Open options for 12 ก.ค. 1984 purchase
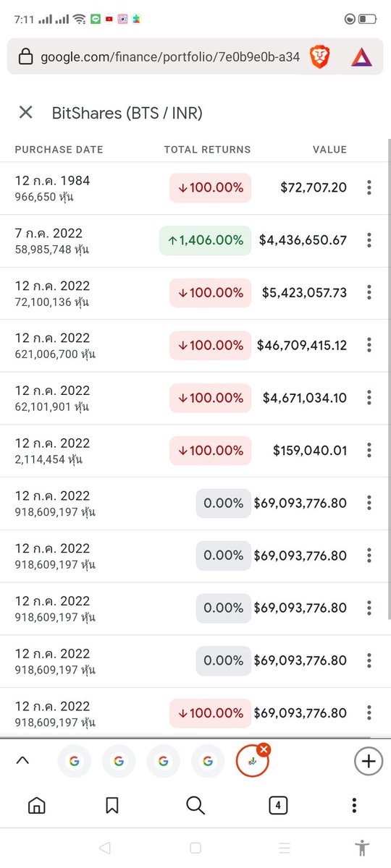Viewport: 391px width, 868px height. click(369, 188)
